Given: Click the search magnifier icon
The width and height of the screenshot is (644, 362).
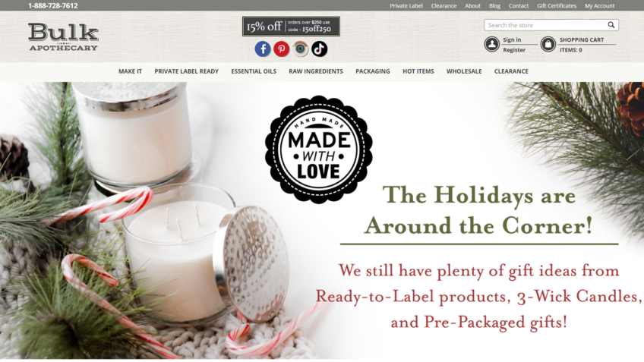Looking at the screenshot, I should [x=611, y=25].
